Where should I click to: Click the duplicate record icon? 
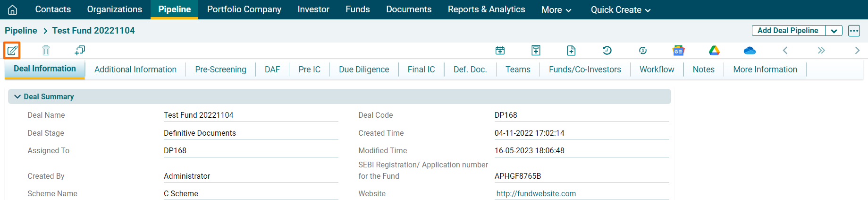click(x=80, y=50)
